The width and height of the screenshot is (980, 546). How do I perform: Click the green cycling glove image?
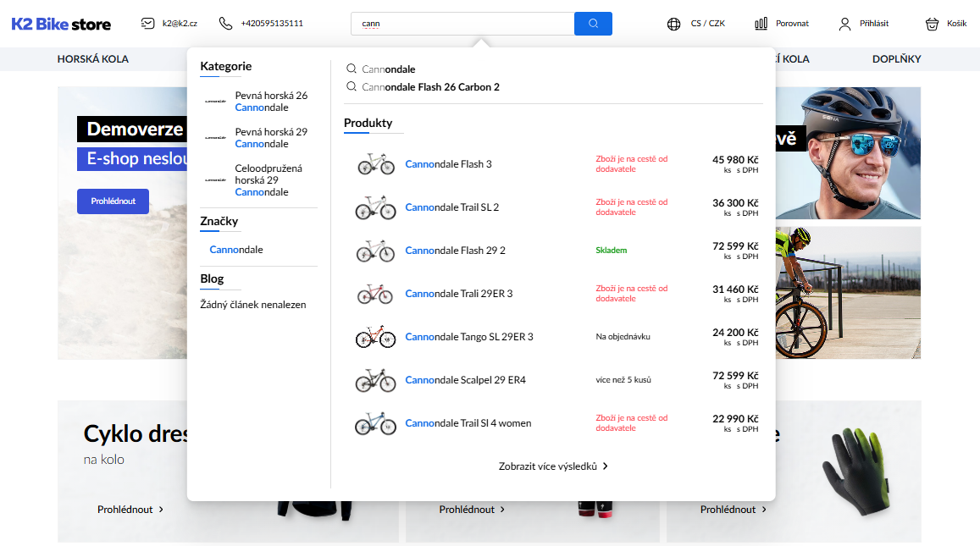point(855,470)
